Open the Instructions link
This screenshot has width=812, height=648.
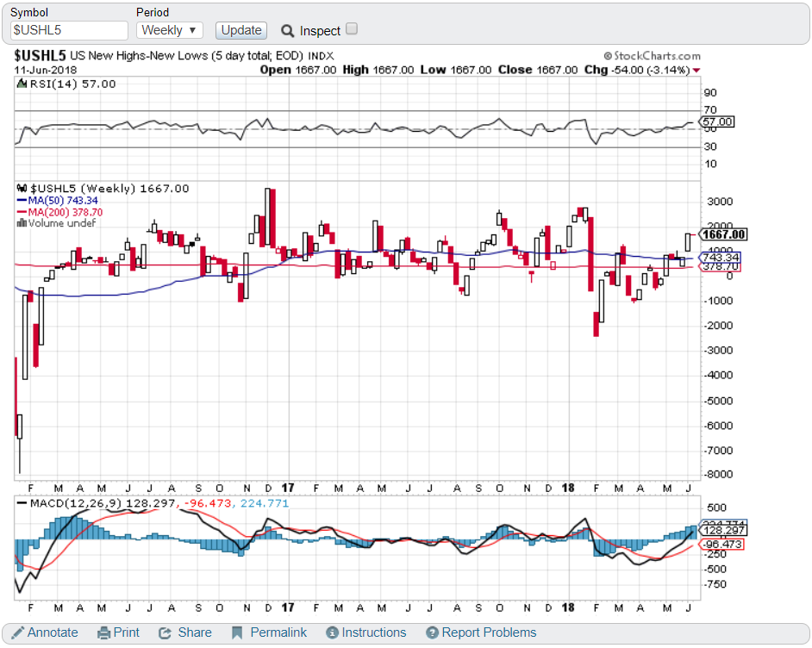pyautogui.click(x=374, y=632)
